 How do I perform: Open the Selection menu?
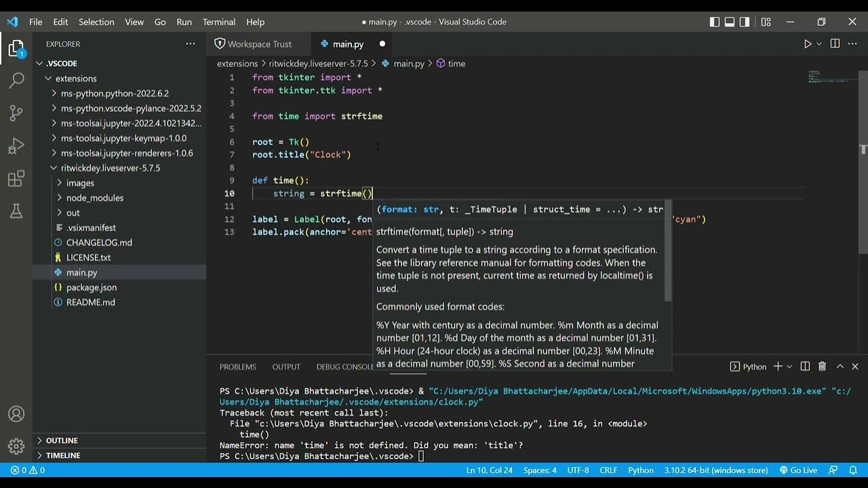96,22
